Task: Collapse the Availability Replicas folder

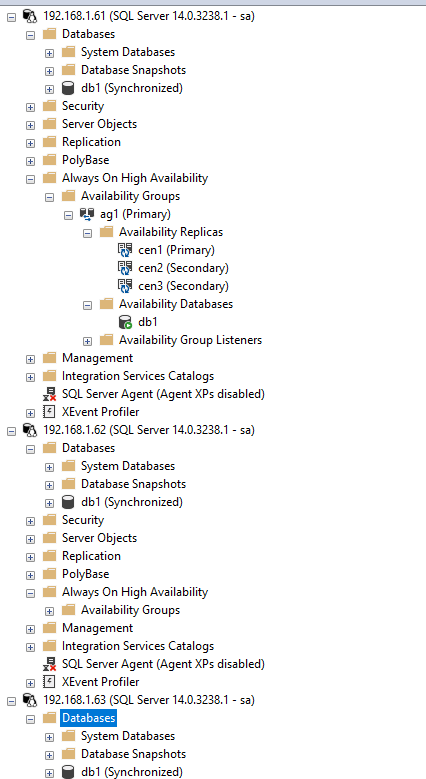Action: point(87,234)
